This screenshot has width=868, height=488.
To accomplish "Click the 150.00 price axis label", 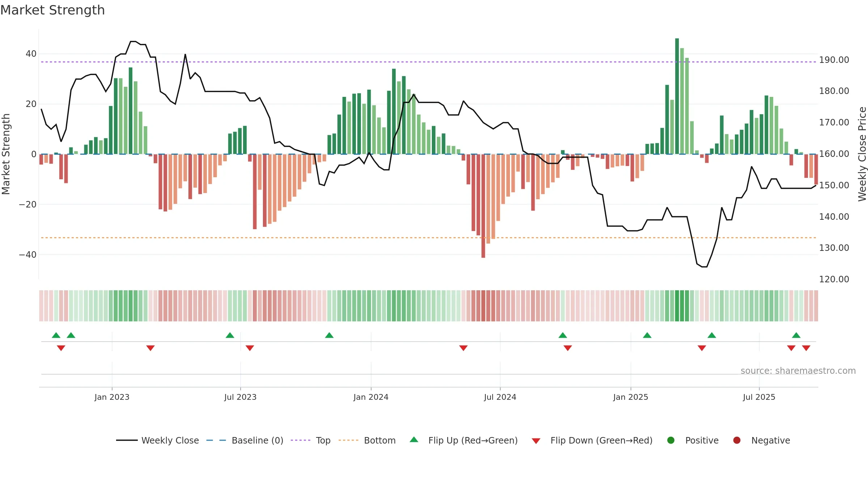I will 834,185.
